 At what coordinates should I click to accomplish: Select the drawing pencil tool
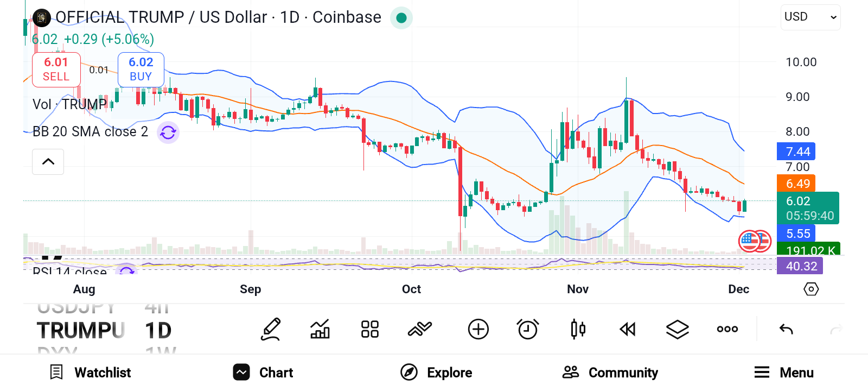click(271, 329)
